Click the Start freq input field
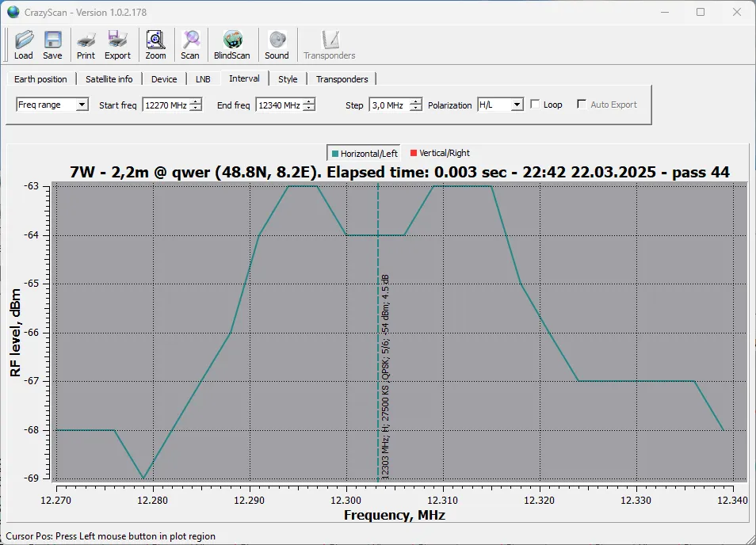The width and height of the screenshot is (756, 545). tap(166, 105)
